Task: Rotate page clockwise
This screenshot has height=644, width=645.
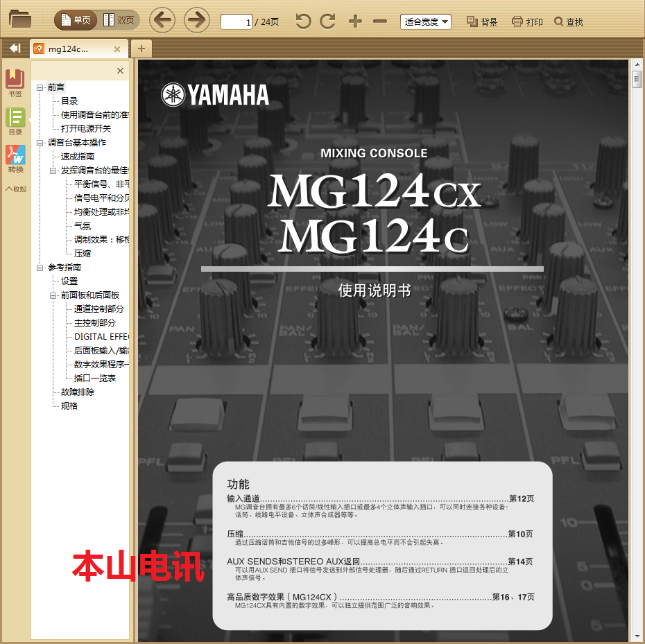Action: 327,21
